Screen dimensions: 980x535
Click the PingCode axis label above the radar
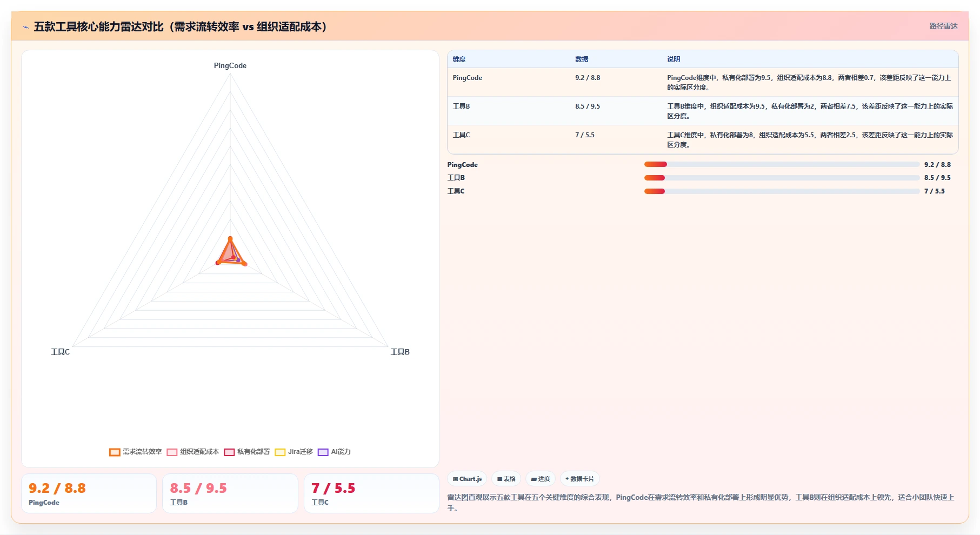click(x=230, y=65)
